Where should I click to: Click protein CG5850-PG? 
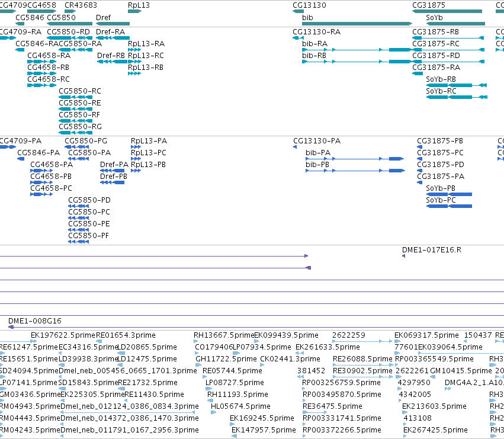[86, 140]
